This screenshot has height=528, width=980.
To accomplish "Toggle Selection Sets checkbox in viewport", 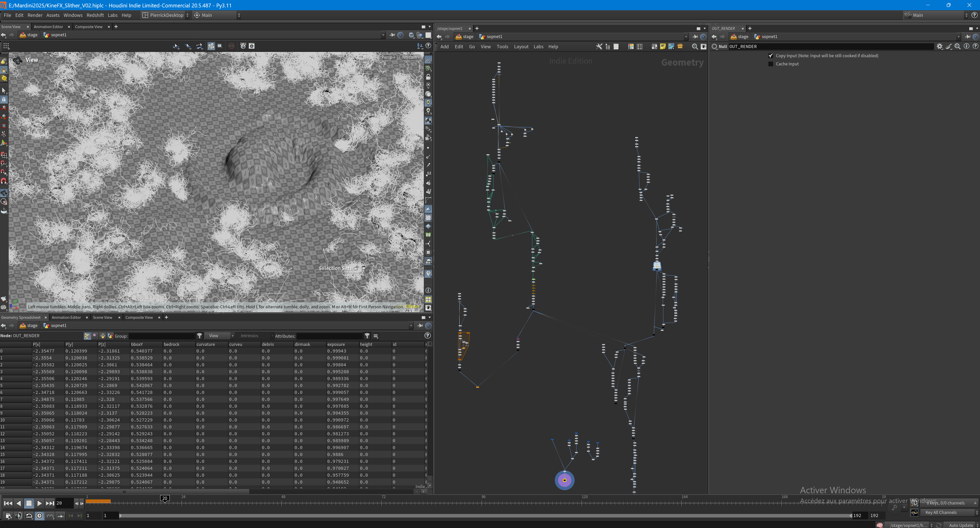I will tap(364, 268).
